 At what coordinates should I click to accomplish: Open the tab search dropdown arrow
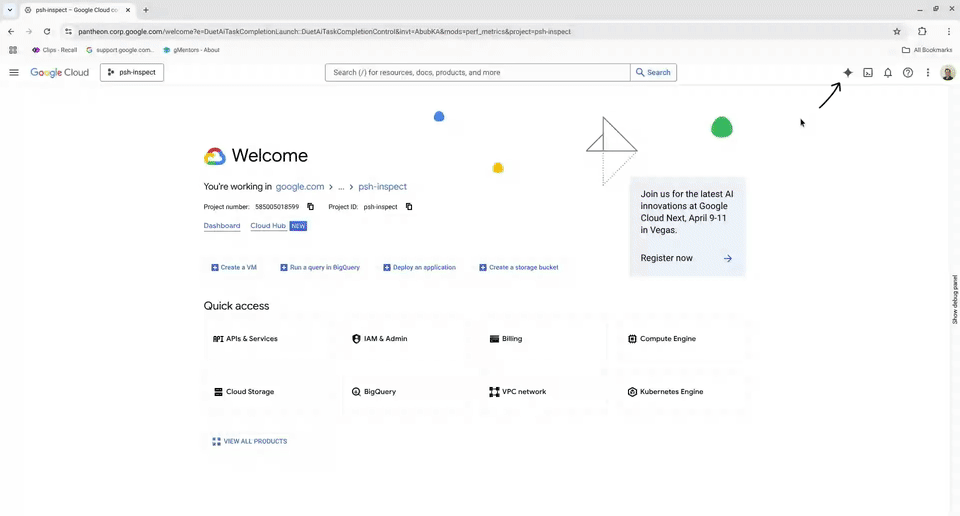[10, 10]
